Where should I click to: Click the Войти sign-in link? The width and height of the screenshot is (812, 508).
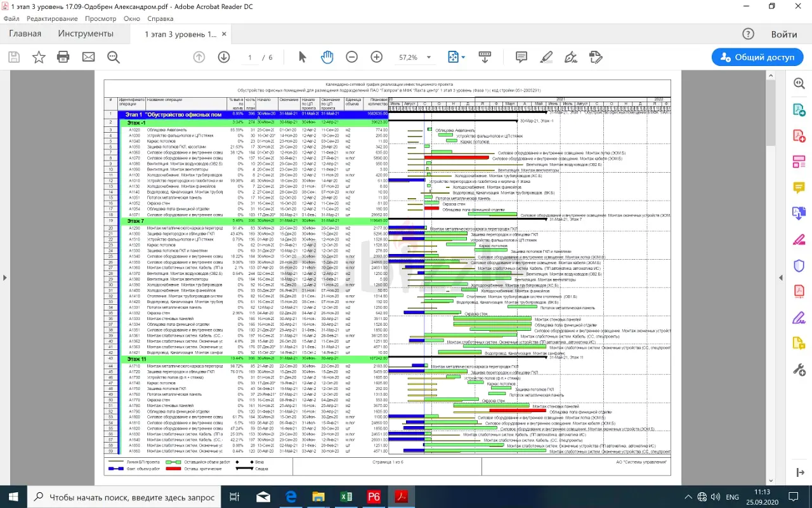point(784,34)
